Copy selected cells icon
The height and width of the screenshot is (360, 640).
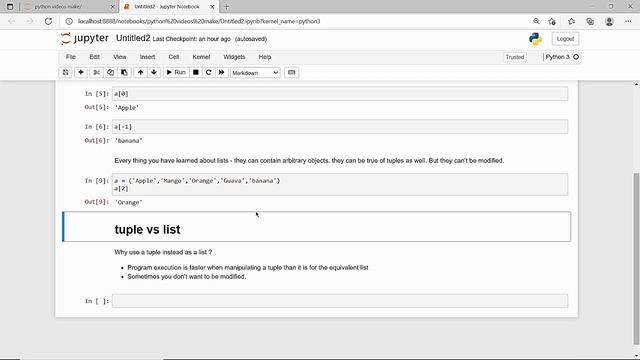click(x=110, y=73)
